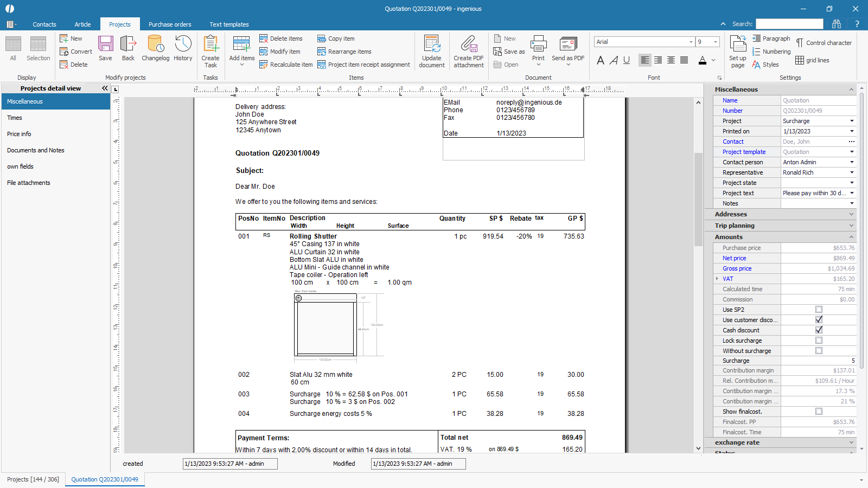
Task: Switch to the Purchase orders tab
Action: tap(170, 24)
